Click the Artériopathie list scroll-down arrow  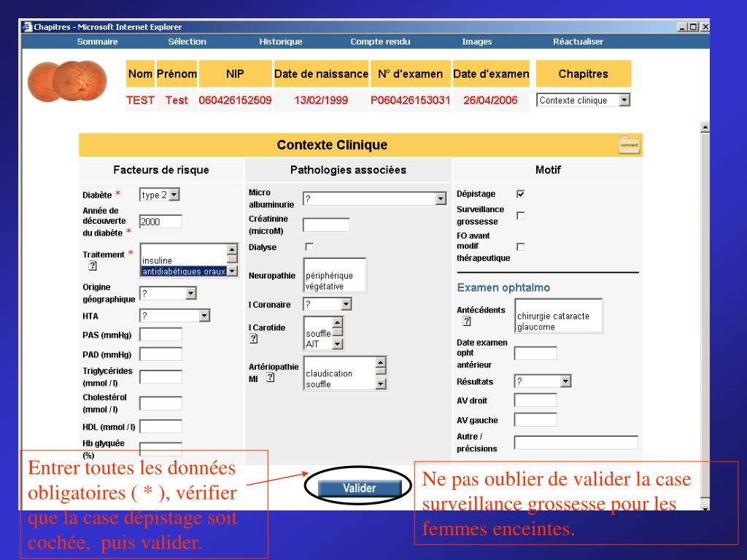pos(380,384)
